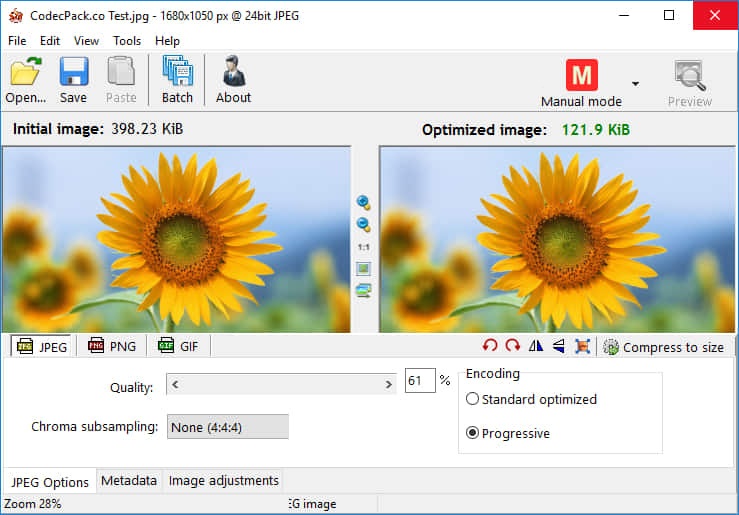Flip the image horizontally

pyautogui.click(x=536, y=346)
